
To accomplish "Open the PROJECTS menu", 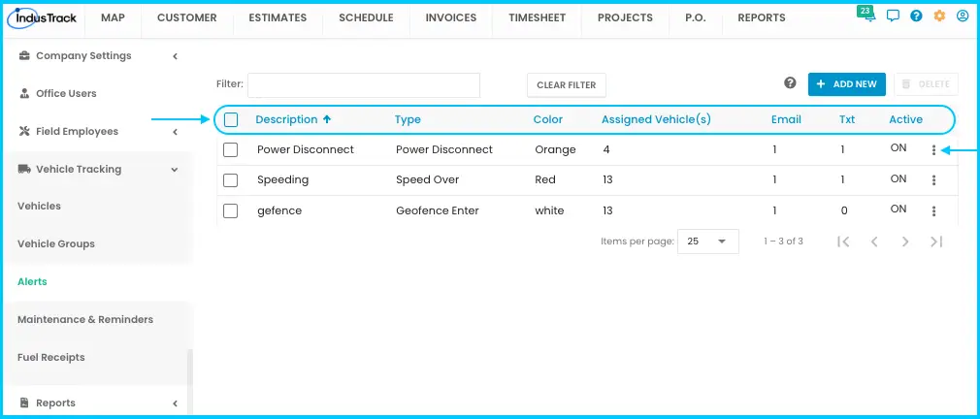I will 625,18.
